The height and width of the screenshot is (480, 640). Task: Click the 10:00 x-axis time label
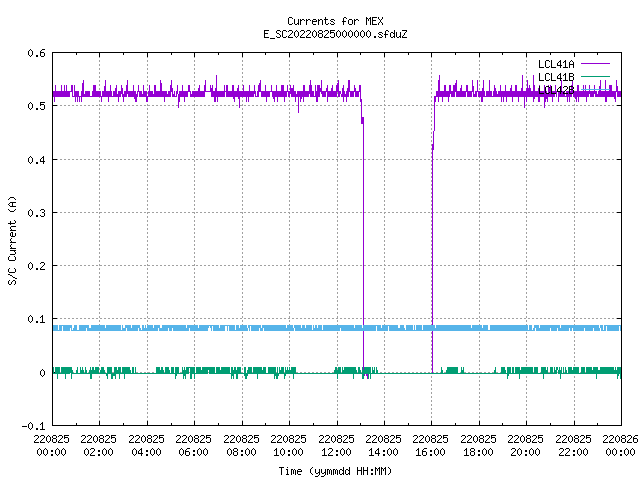click(x=288, y=452)
